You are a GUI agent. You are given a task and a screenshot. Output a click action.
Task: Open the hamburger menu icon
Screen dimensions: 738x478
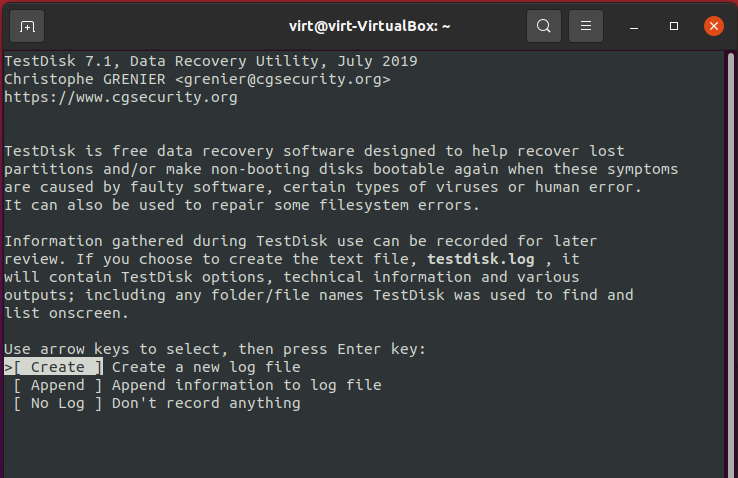tap(586, 26)
